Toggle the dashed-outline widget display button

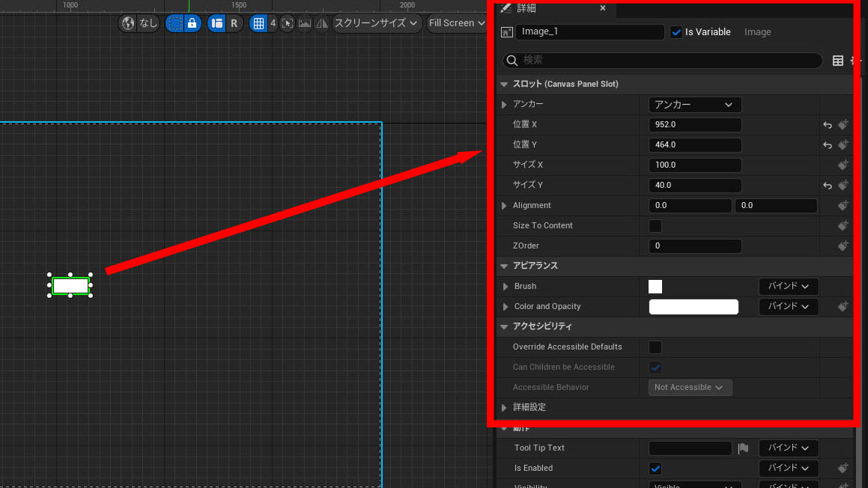point(174,23)
